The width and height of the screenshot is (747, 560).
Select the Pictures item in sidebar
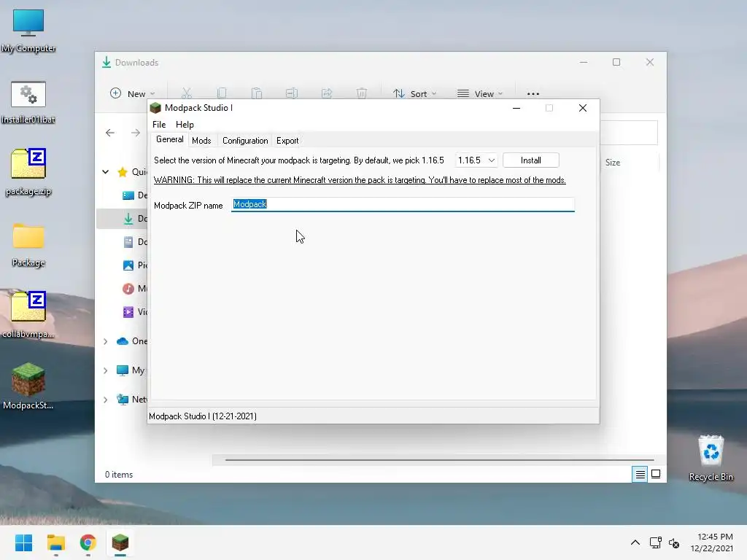tap(134, 265)
